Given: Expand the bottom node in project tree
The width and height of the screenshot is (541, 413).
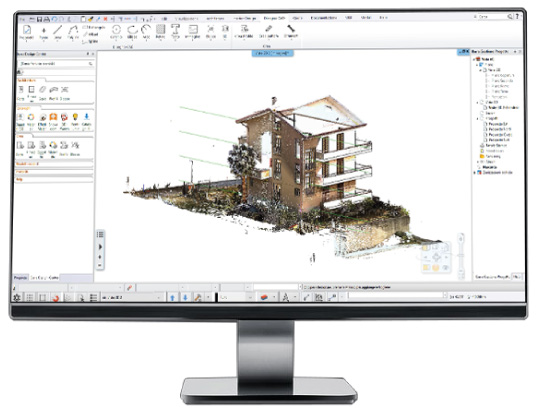Looking at the screenshot, I should pos(475,173).
